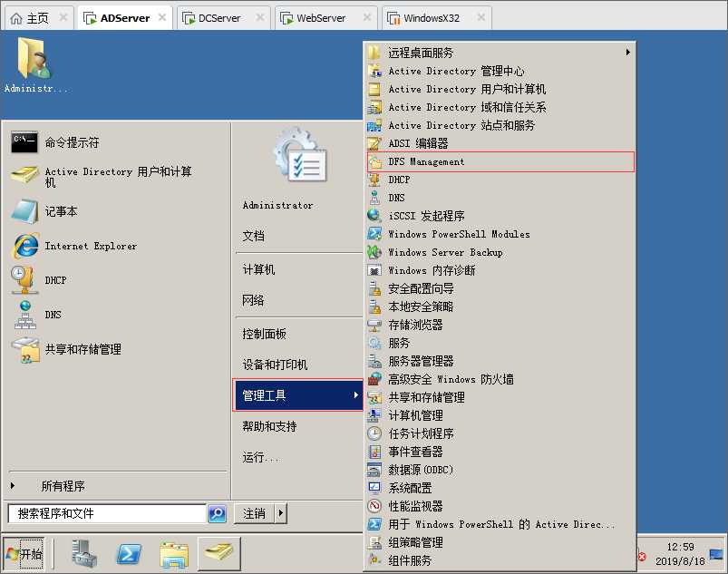Image resolution: width=728 pixels, height=574 pixels.
Task: Click the Active Directory 域和信任关系 icon
Action: (x=374, y=107)
